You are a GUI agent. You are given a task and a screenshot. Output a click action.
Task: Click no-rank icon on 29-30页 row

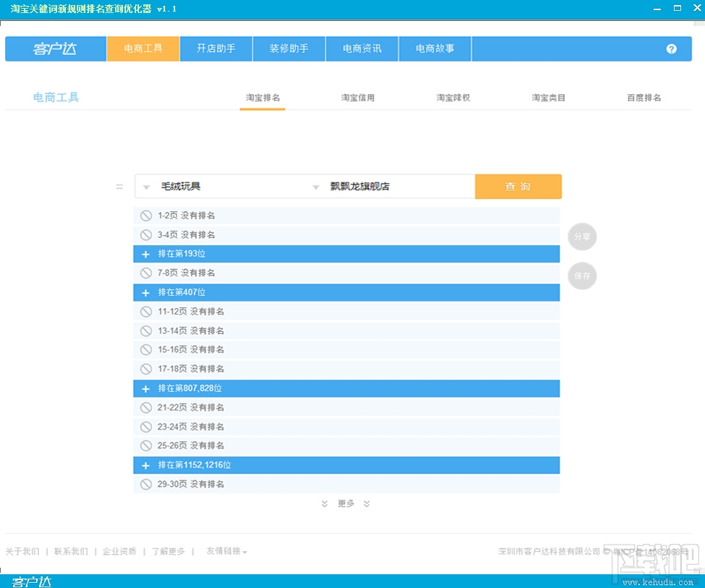pos(145,485)
